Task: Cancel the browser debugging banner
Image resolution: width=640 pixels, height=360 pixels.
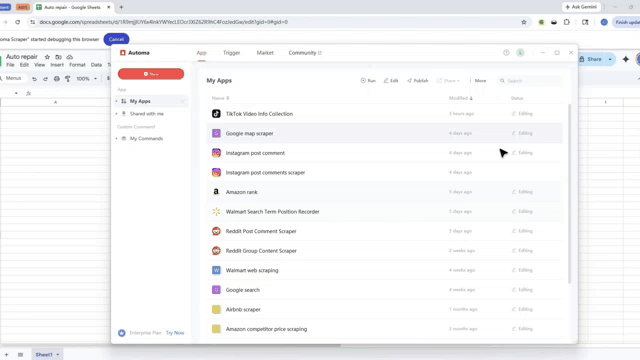Action: coord(116,39)
